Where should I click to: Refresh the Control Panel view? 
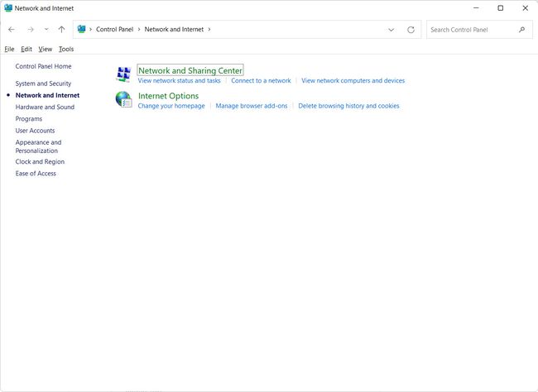(x=411, y=29)
